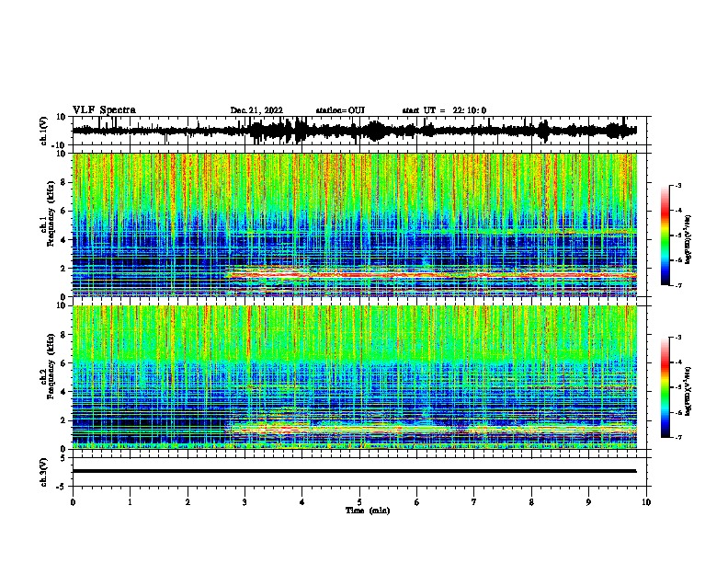728x563 pixels.
Task: Click time axis tick label "7"
Action: 474,502
